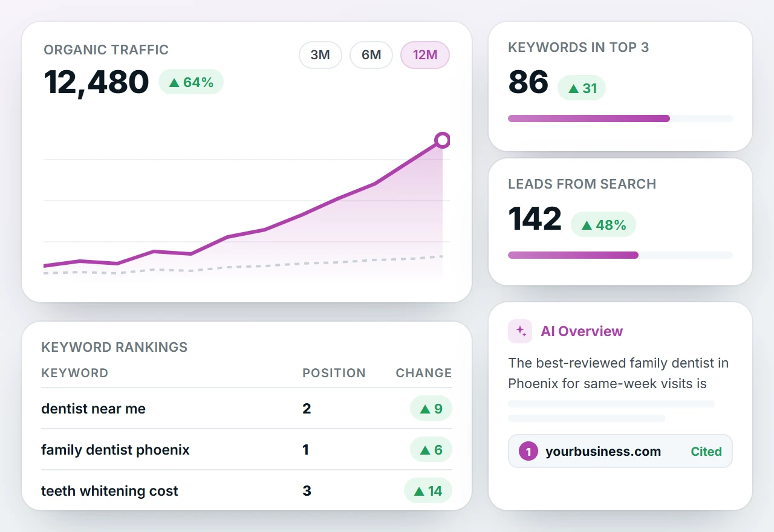Click the KEYWORD RANKINGS heading
Screen dimensions: 774x532
coord(114,347)
